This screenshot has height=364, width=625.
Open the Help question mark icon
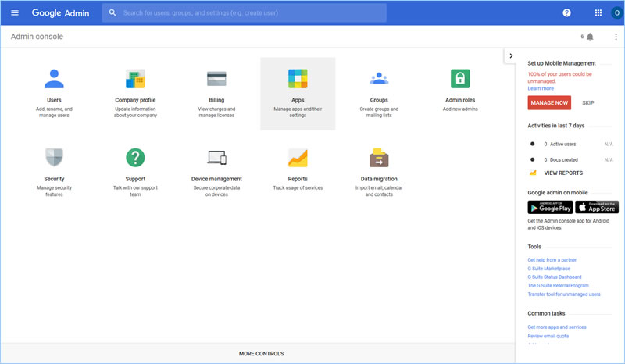[566, 12]
